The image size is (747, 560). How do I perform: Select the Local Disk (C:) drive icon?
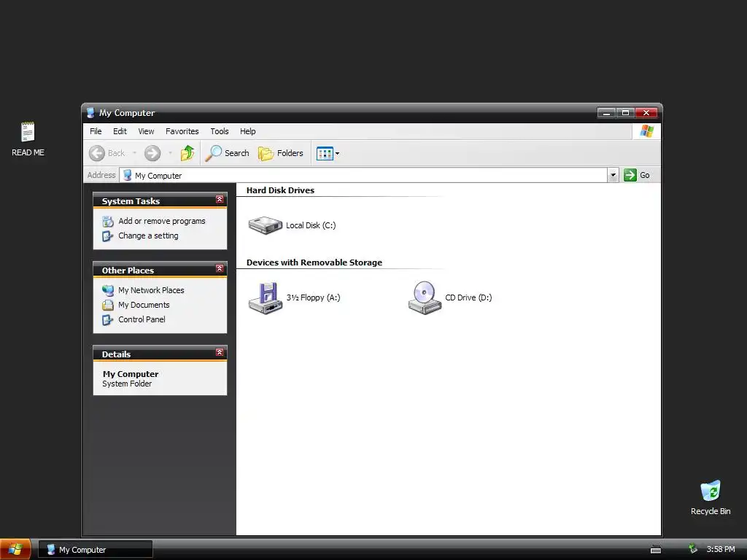(x=266, y=225)
